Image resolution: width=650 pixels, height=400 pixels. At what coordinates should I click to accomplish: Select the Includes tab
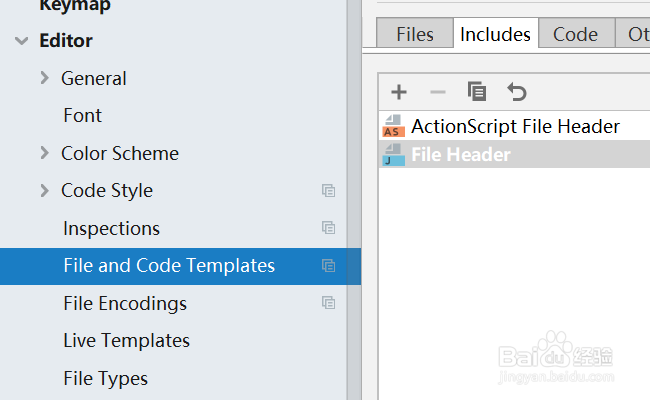495,34
